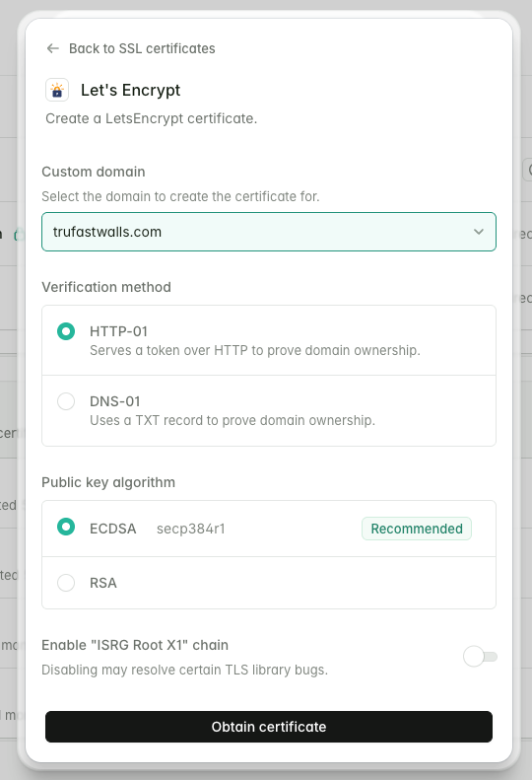Screen dimensions: 532x780
Task: Click the Recommended badge
Action: (417, 529)
